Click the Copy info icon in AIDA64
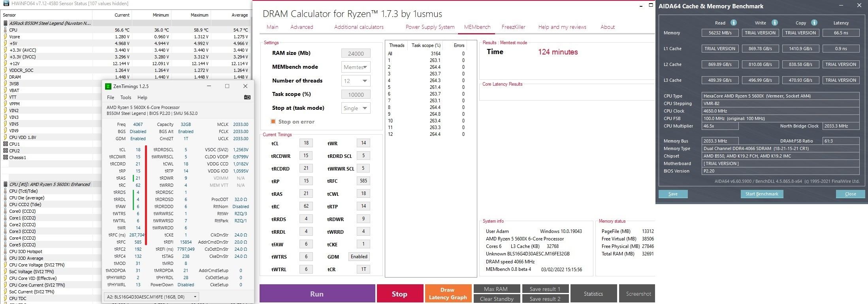Viewport: 868px width, 304px height. coord(814,23)
